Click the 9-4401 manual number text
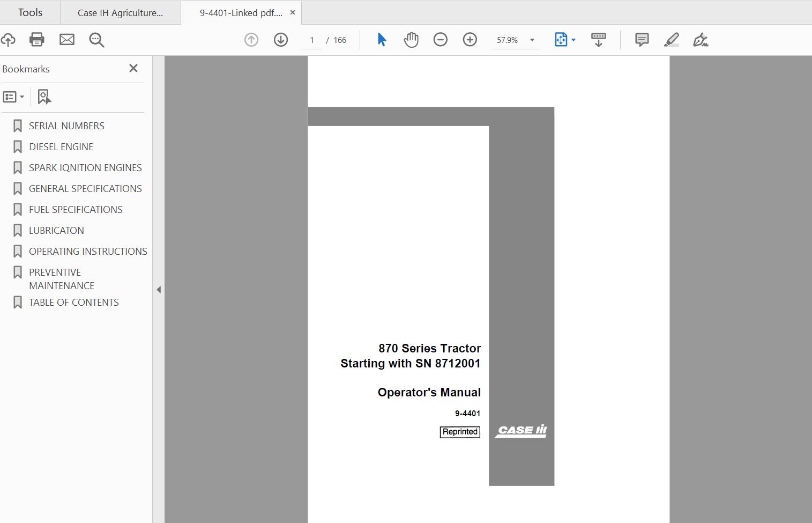 467,414
